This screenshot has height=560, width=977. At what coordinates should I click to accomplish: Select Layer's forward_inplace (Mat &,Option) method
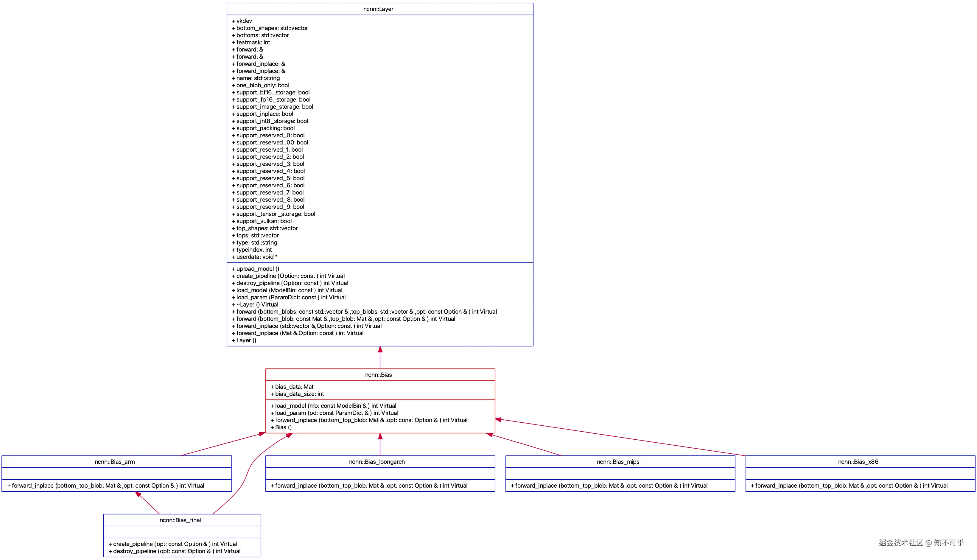298,333
